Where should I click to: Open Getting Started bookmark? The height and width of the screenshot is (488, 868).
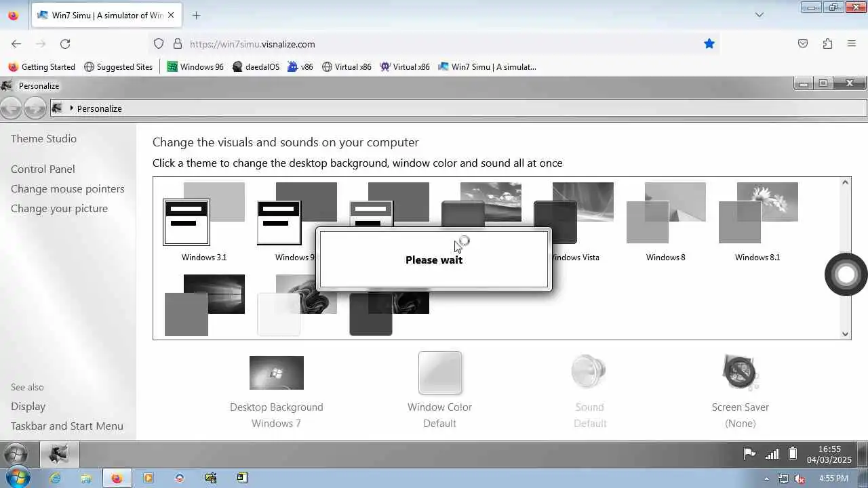pos(41,67)
